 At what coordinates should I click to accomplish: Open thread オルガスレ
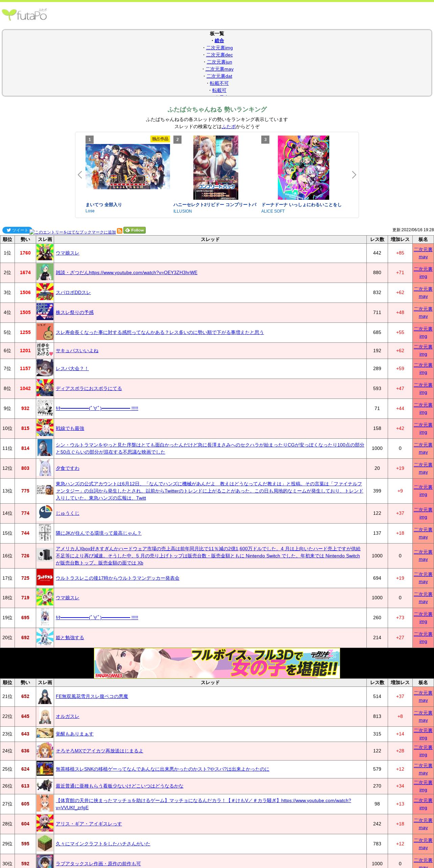[68, 716]
